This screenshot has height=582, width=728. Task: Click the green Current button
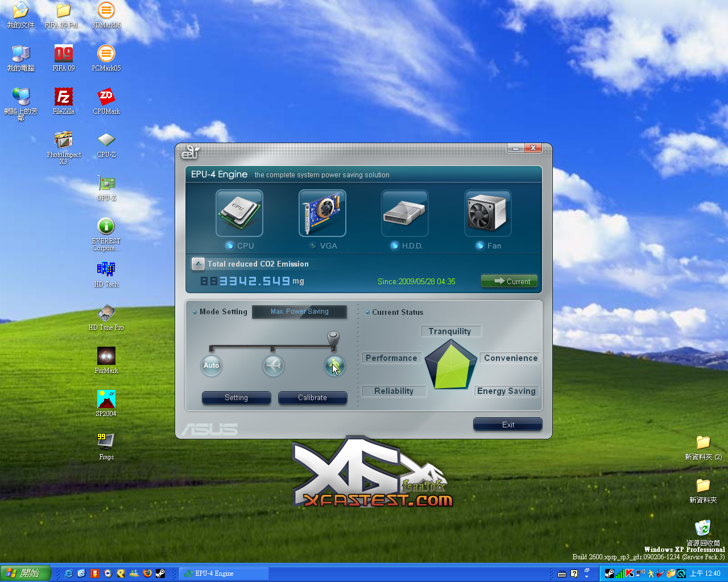pyautogui.click(x=509, y=281)
